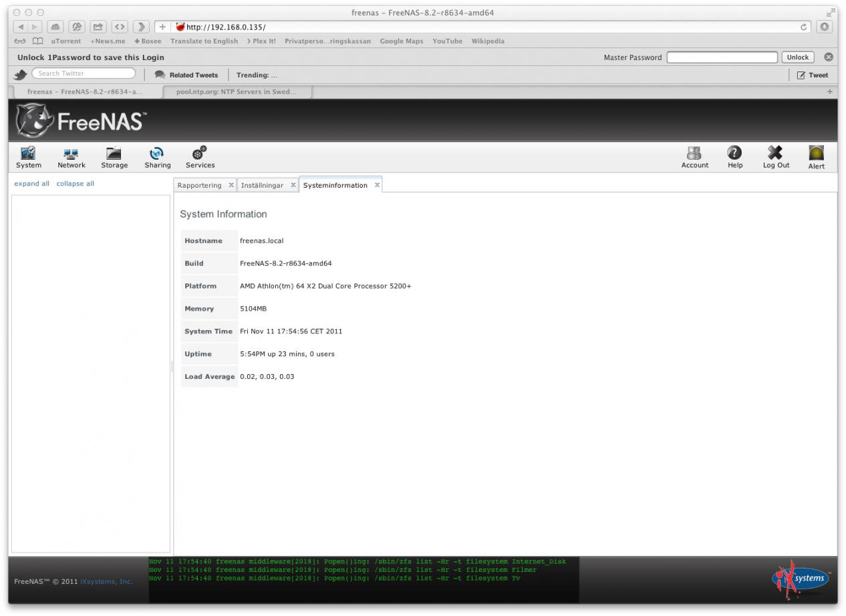The height and width of the screenshot is (616, 846).
Task: Open the Boxee bookmark
Action: [x=148, y=41]
